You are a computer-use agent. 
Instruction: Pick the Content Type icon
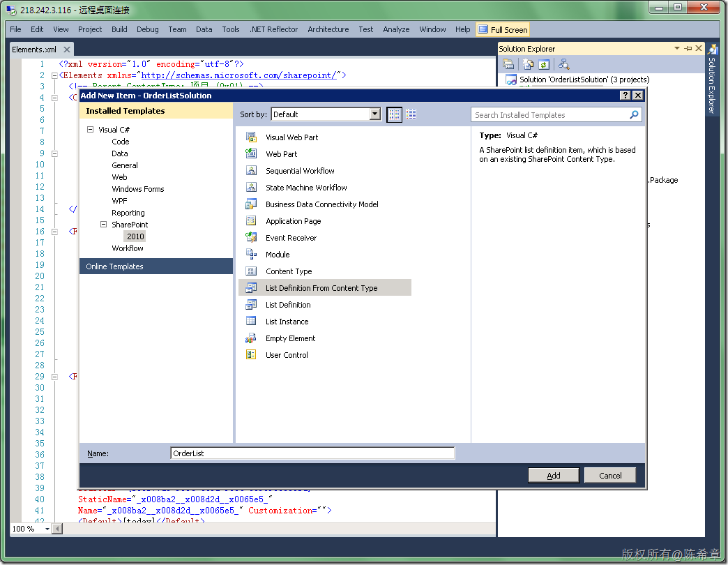251,271
